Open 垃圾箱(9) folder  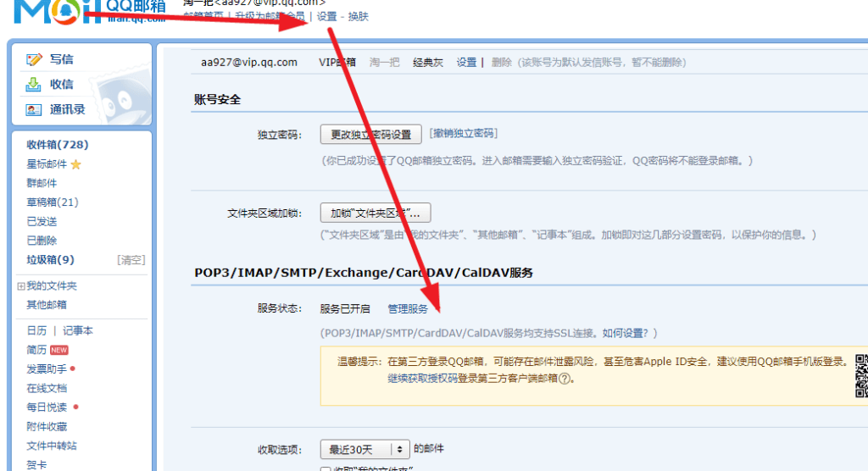(x=50, y=259)
